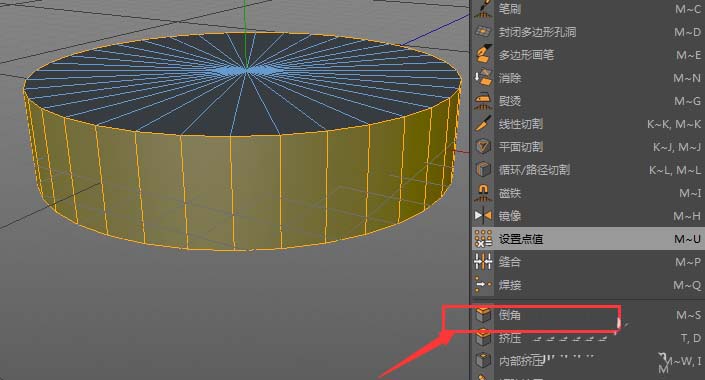
Task: Choose 循环/路径切割 menu entry
Action: pos(588,170)
